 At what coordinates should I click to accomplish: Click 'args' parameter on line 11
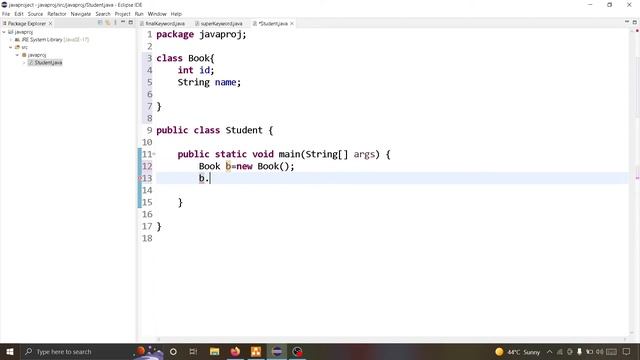pyautogui.click(x=364, y=154)
